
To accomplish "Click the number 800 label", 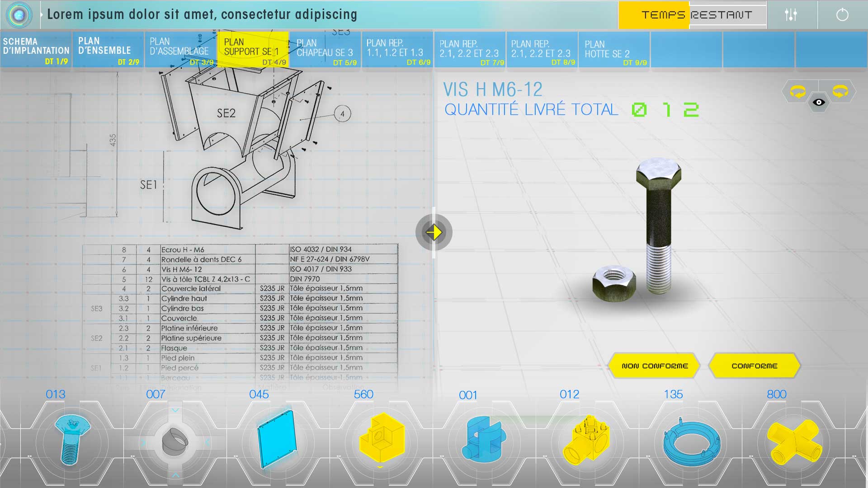I will pos(777,394).
